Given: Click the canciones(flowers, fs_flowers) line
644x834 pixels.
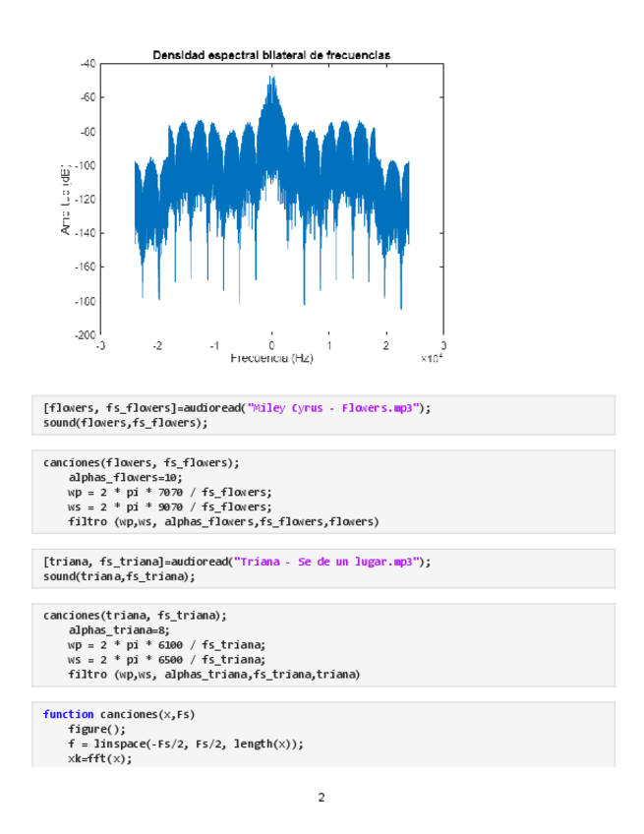Looking at the screenshot, I should [141, 462].
